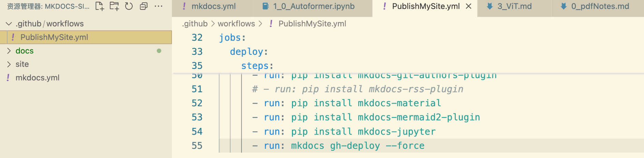Click line number 32 in sticky header
644x158 pixels.
point(197,37)
